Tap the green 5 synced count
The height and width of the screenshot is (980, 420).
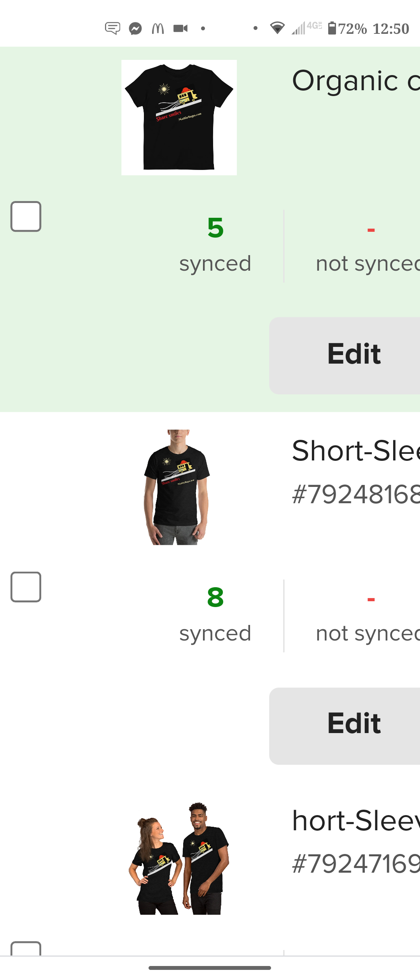click(x=215, y=228)
